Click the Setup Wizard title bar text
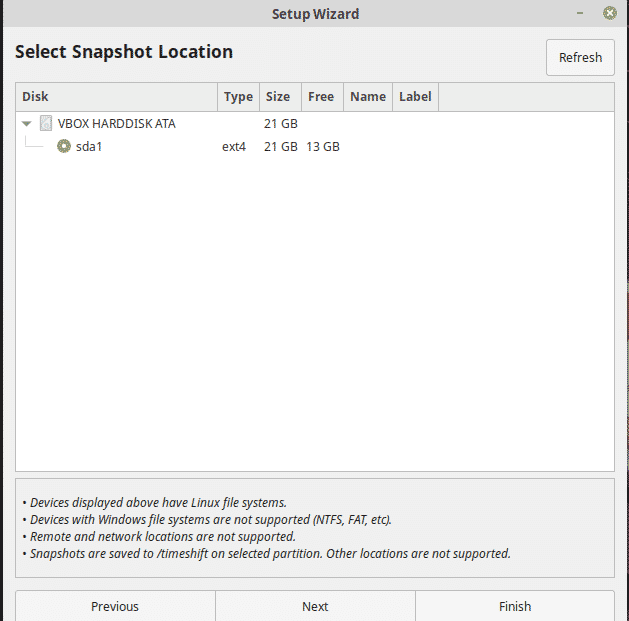Screen dimensions: 629x621 coord(315,14)
